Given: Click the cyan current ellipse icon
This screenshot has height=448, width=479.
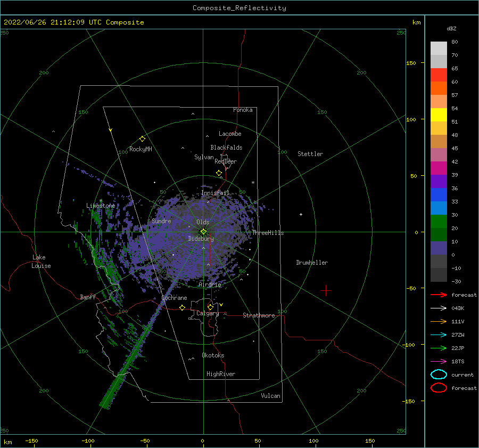Looking at the screenshot, I should (x=439, y=374).
